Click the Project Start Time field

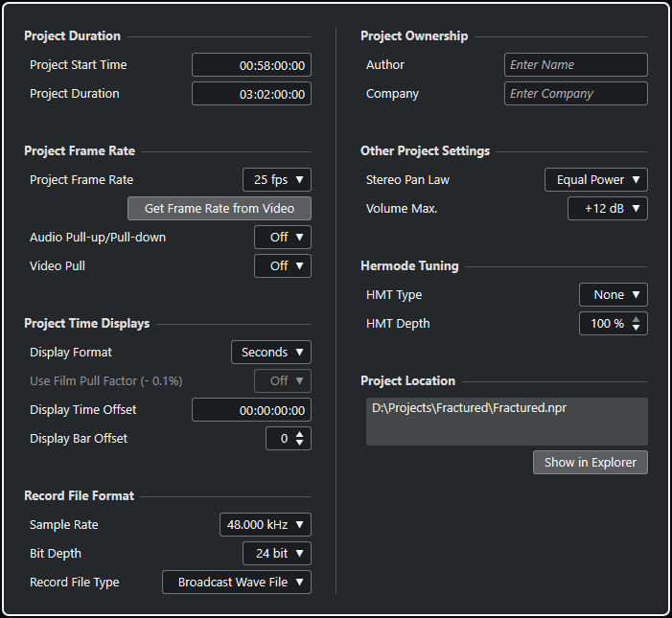click(x=251, y=65)
